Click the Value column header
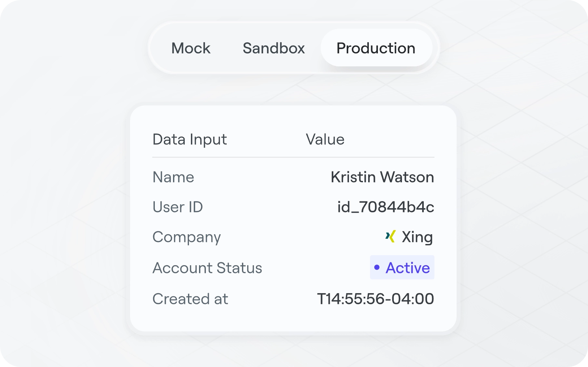Viewport: 588px width, 367px height. point(325,139)
